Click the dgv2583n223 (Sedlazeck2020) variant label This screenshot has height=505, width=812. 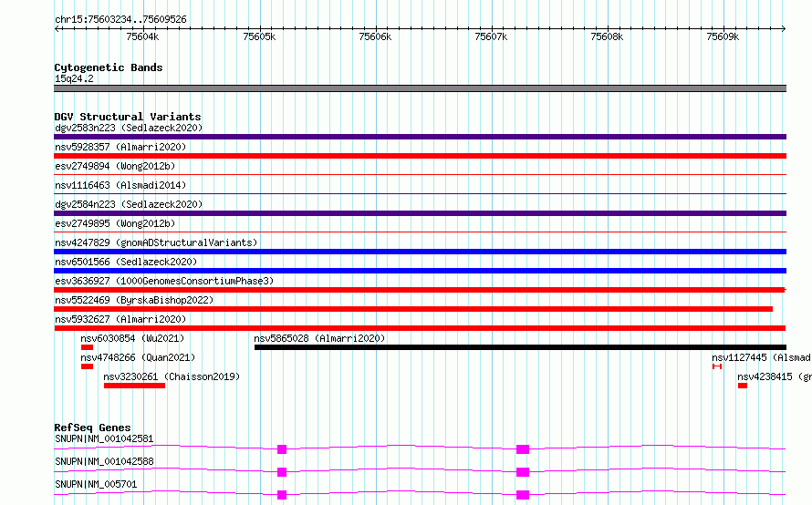click(129, 128)
